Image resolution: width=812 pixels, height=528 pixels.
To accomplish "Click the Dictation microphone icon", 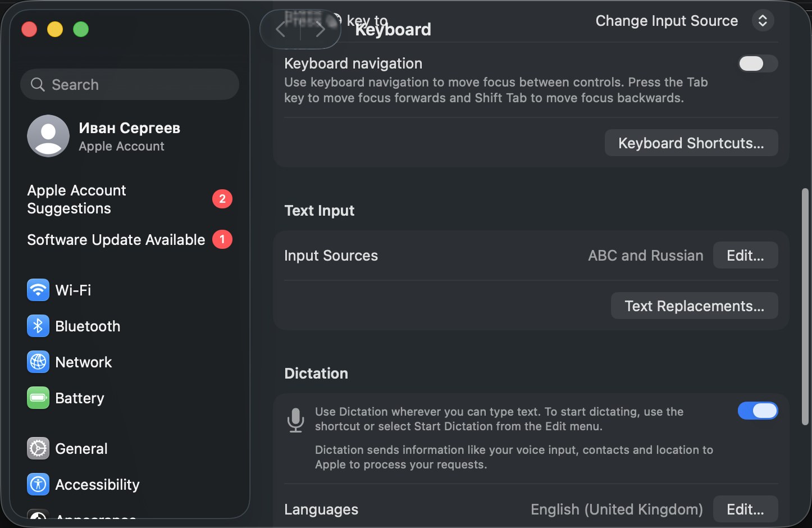I will coord(295,420).
